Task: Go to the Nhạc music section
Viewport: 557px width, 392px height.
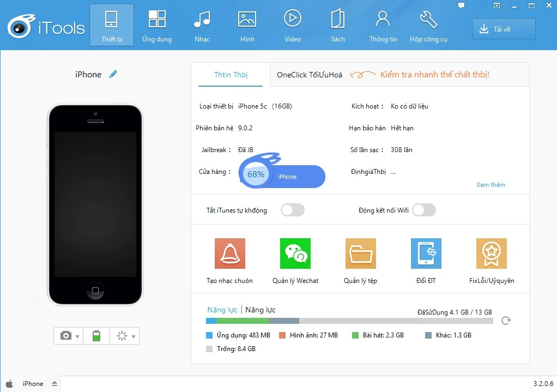Action: point(202,25)
